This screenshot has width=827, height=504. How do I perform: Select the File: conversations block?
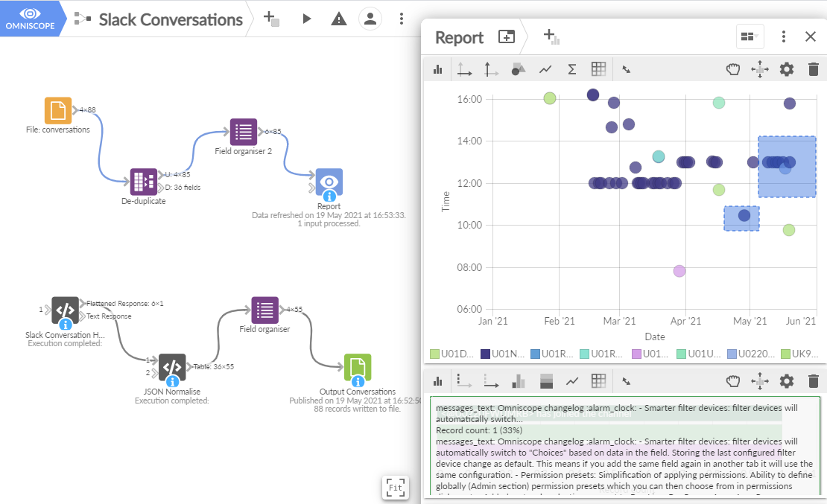click(x=58, y=111)
